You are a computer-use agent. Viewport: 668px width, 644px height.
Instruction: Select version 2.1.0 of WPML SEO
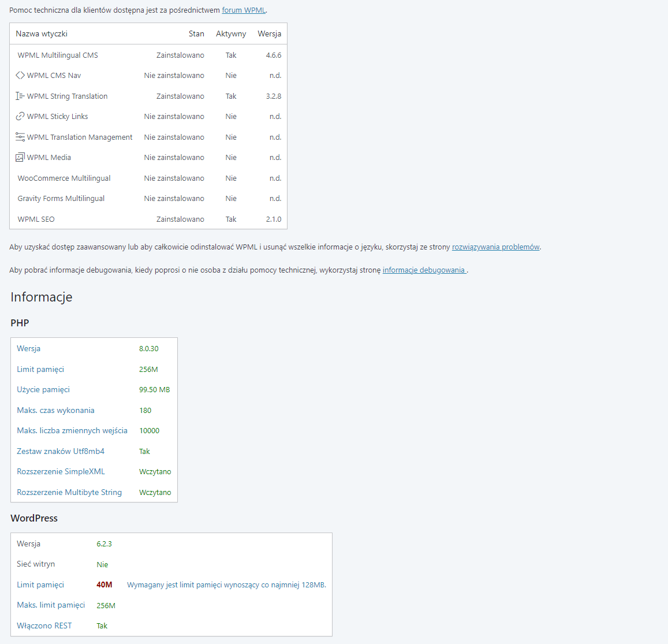tap(274, 219)
